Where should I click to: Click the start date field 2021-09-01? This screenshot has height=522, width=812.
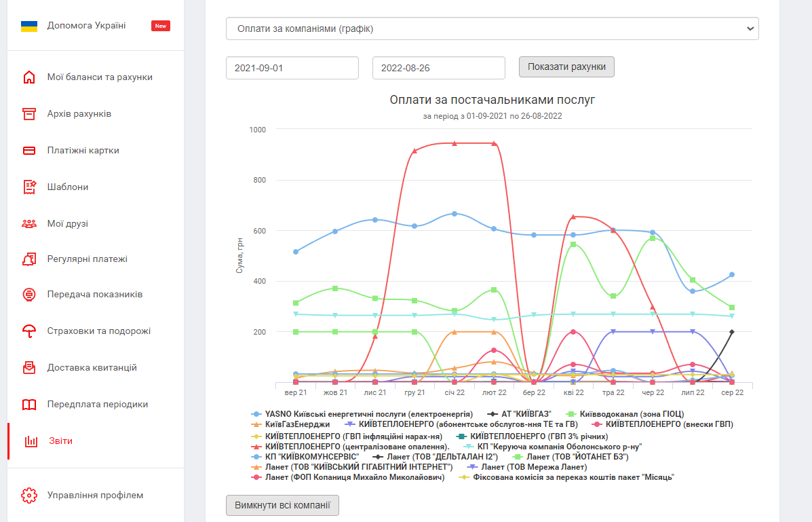292,68
